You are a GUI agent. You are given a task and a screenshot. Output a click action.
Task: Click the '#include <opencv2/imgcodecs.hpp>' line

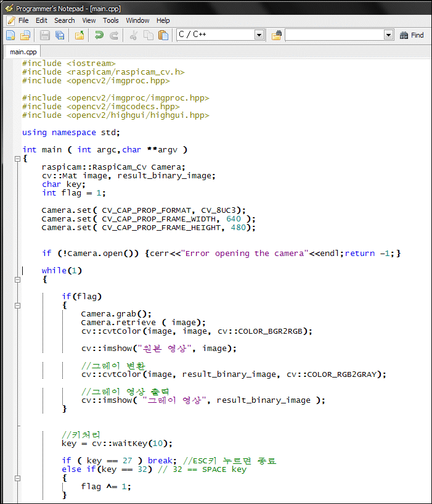pos(101,106)
